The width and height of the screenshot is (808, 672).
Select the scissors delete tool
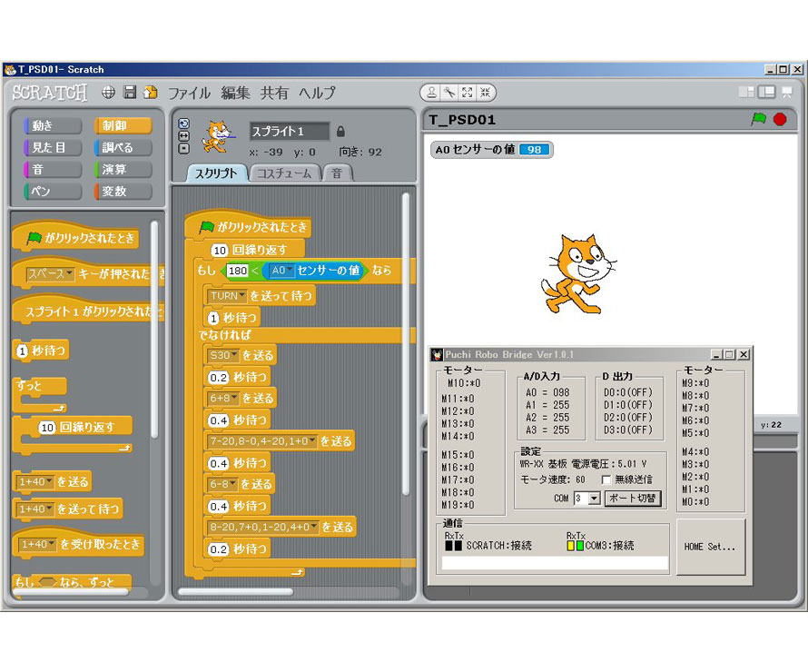[450, 93]
